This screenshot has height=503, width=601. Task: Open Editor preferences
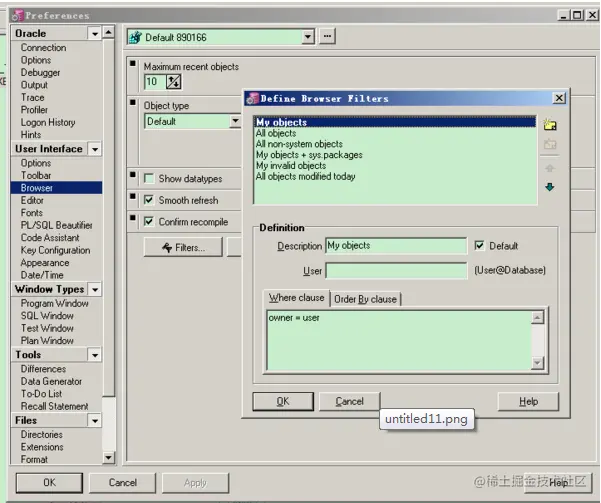(x=32, y=200)
